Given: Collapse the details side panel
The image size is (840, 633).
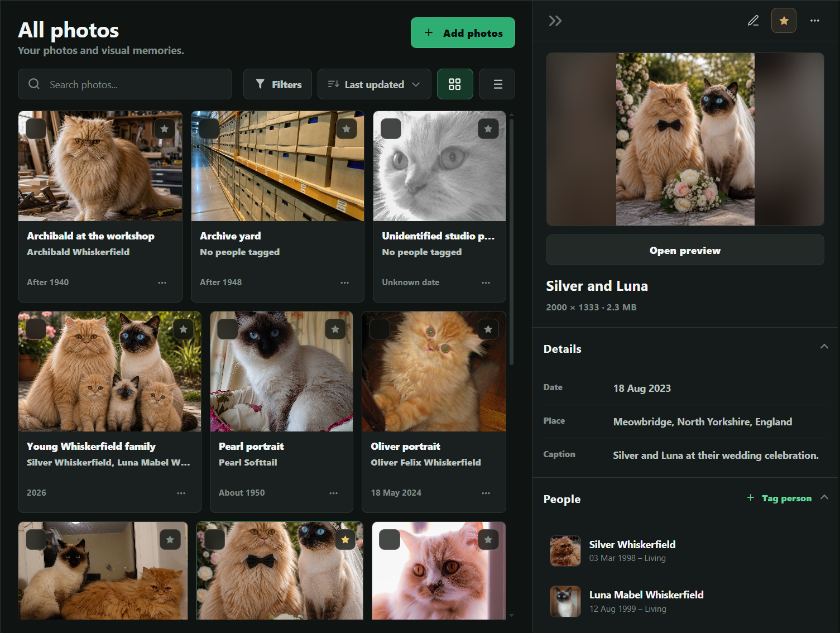Looking at the screenshot, I should [555, 21].
